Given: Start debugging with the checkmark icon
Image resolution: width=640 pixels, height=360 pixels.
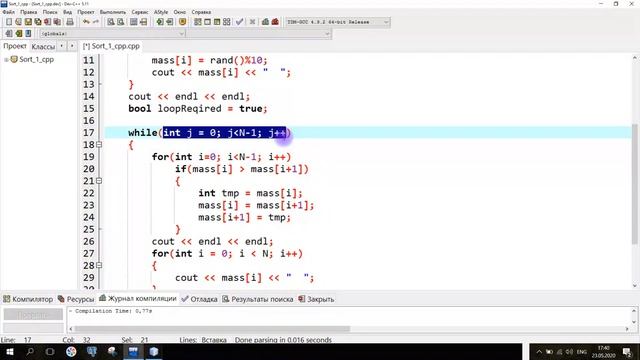Looking at the screenshot, I should coord(240,22).
